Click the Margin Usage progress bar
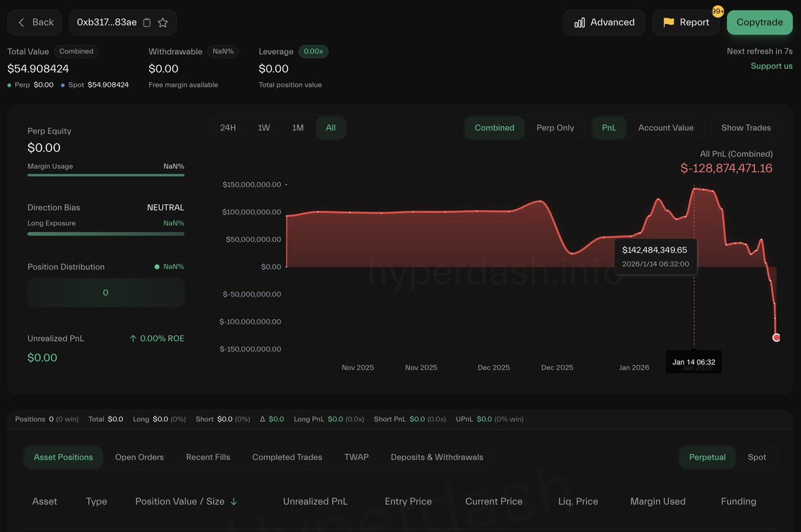The image size is (801, 532). coord(105,176)
